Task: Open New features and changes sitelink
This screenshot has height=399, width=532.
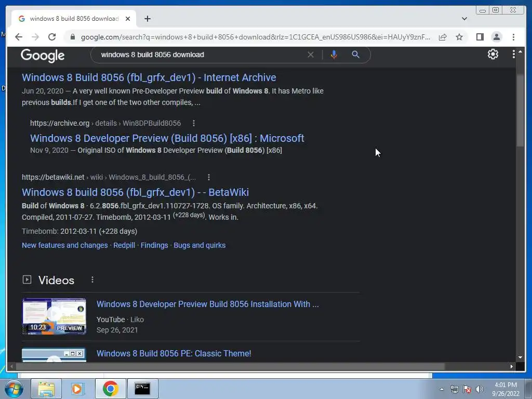Action: pos(65,245)
